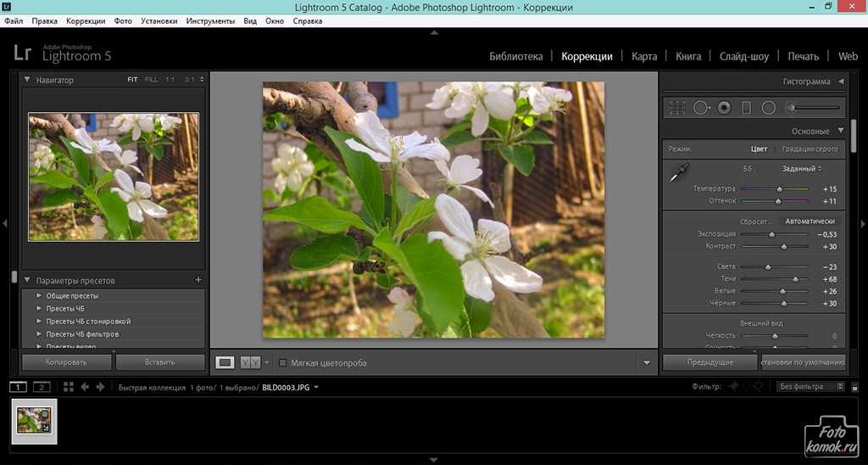Select the Crop Overlay tool icon
The height and width of the screenshot is (465, 868).
pos(677,108)
